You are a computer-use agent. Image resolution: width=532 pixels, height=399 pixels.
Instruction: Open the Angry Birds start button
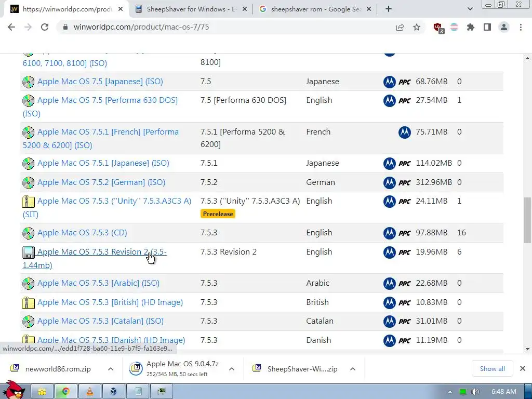[x=14, y=390]
